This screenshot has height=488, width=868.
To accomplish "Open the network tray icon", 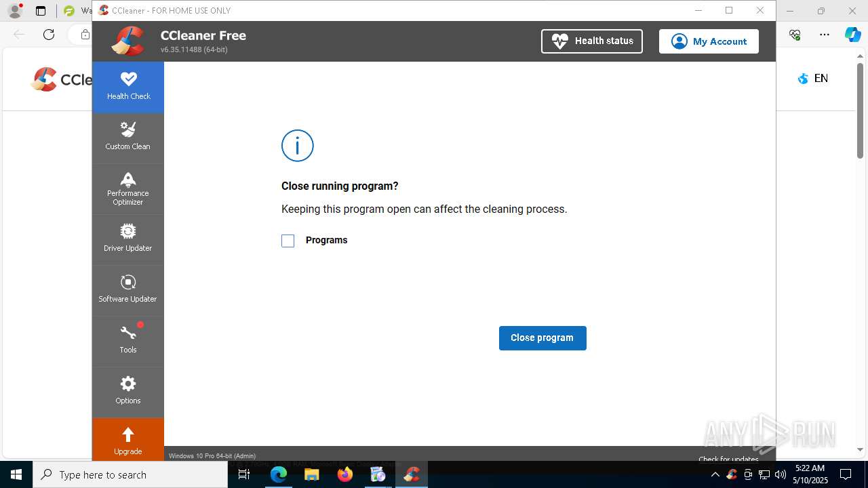I will (x=764, y=474).
